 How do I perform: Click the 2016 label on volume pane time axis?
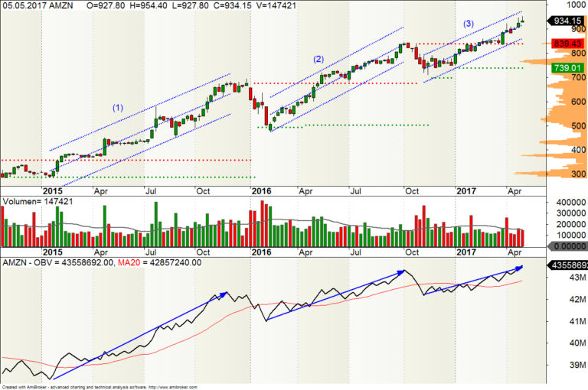pyautogui.click(x=261, y=252)
